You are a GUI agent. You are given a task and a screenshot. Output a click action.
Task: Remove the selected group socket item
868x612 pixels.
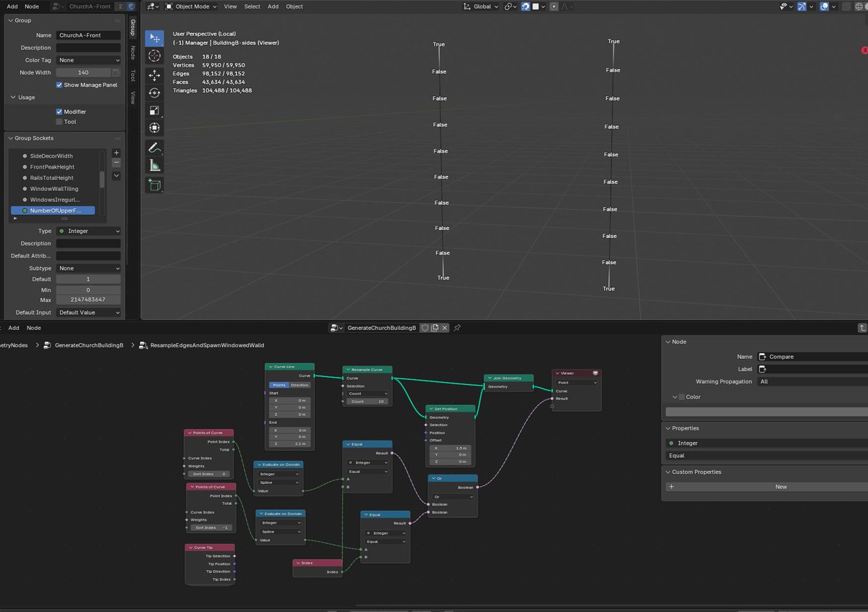tap(116, 163)
